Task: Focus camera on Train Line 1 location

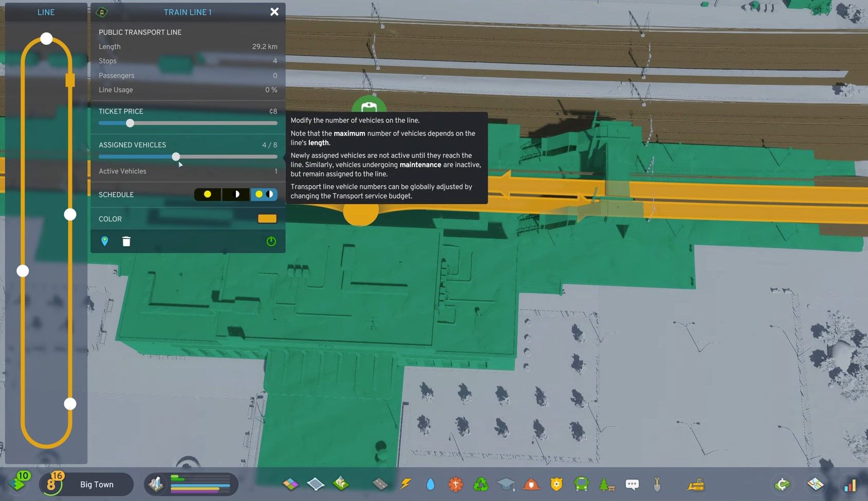Action: click(x=105, y=241)
